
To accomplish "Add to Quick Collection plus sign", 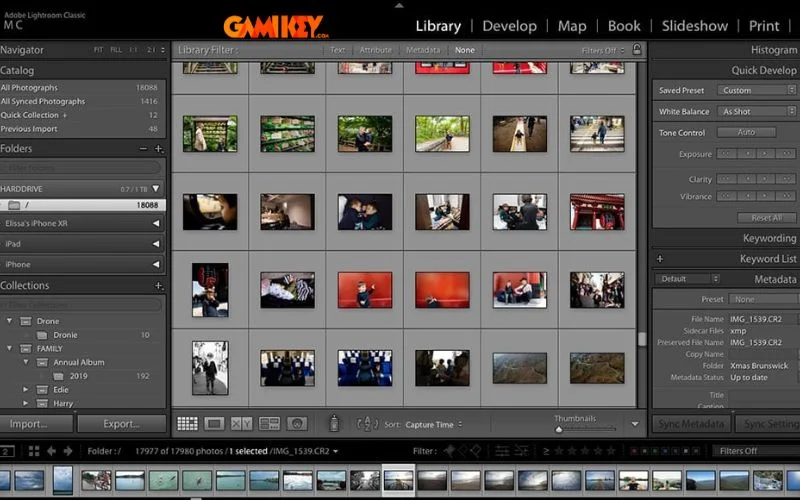I will tap(65, 115).
